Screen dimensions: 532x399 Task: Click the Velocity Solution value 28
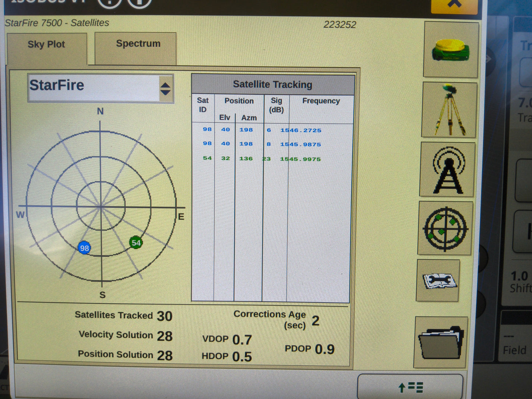click(165, 336)
